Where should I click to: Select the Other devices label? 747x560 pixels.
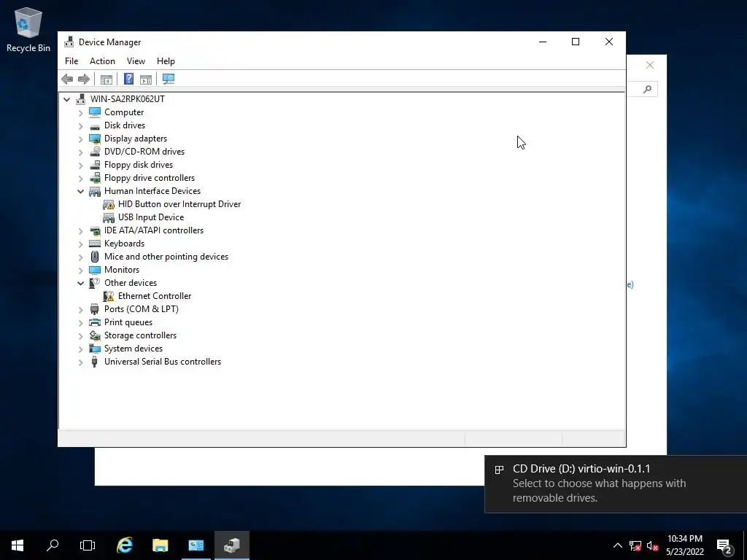point(131,283)
